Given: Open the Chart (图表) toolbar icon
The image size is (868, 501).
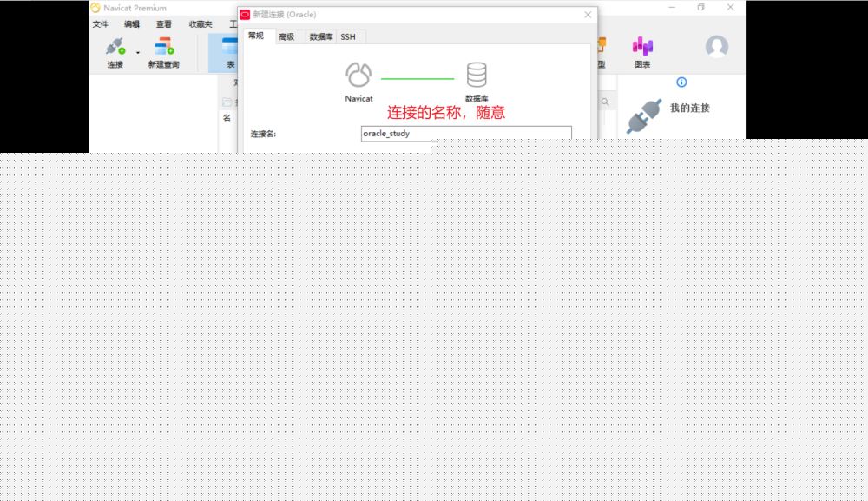Looking at the screenshot, I should click(x=642, y=47).
